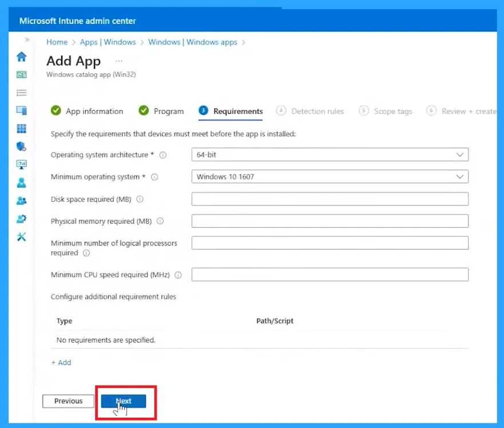
Task: Open Reports monitor icon in sidebar
Action: pos(22,165)
